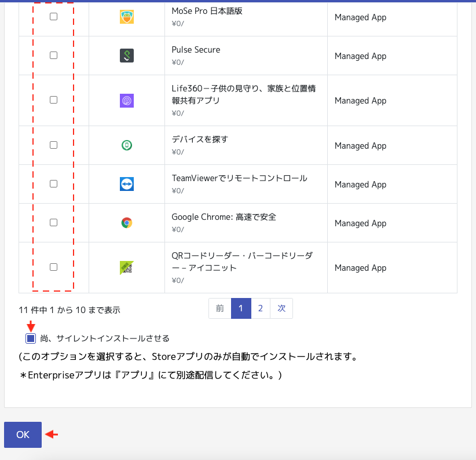476x460 pixels.
Task: Click the 11 件中 1 から 10 まで表示 text
Action: pos(69,310)
